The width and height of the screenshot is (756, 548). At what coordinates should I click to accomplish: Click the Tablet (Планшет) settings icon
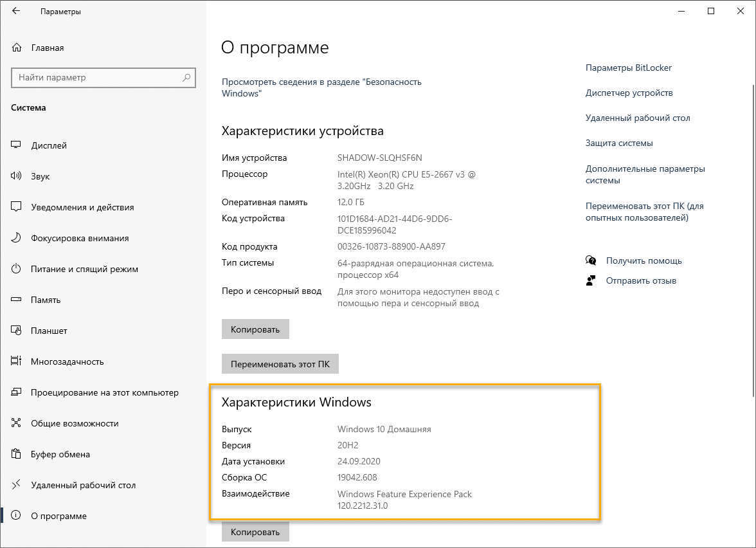pyautogui.click(x=15, y=331)
